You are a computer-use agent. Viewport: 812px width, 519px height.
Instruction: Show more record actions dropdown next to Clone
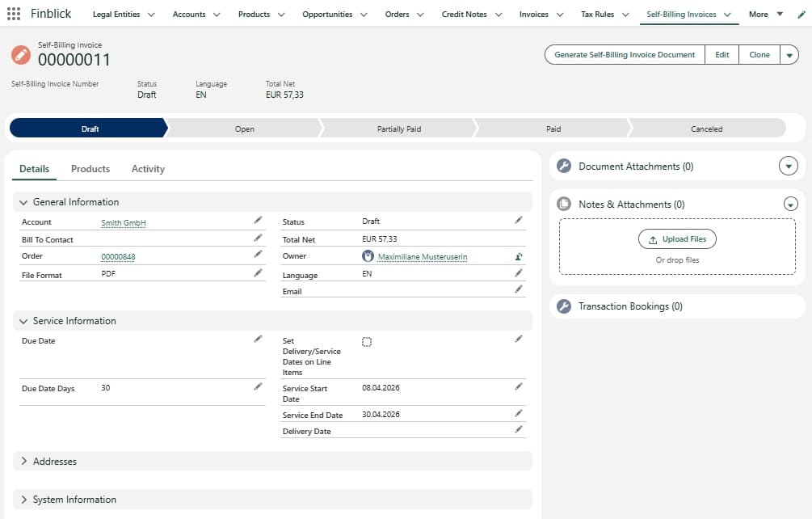click(789, 55)
